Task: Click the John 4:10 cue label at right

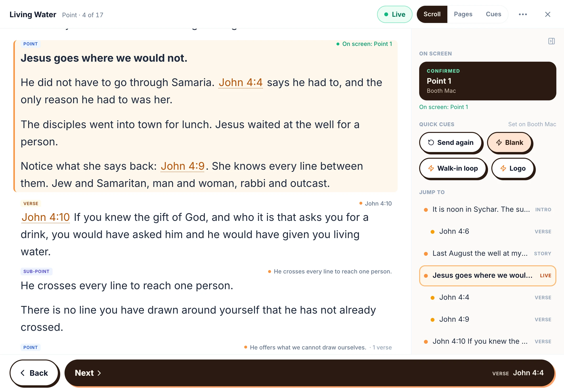Action: (x=375, y=204)
